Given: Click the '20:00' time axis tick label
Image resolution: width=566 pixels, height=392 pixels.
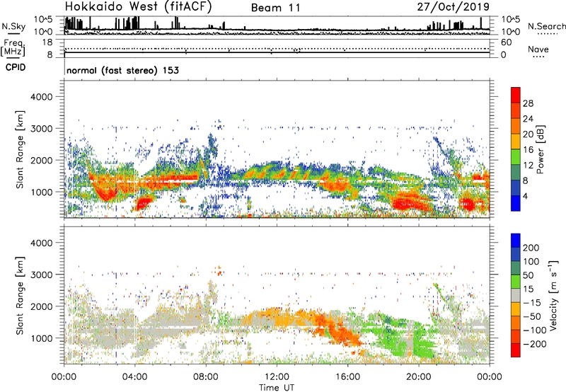Looking at the screenshot, I should 419,377.
